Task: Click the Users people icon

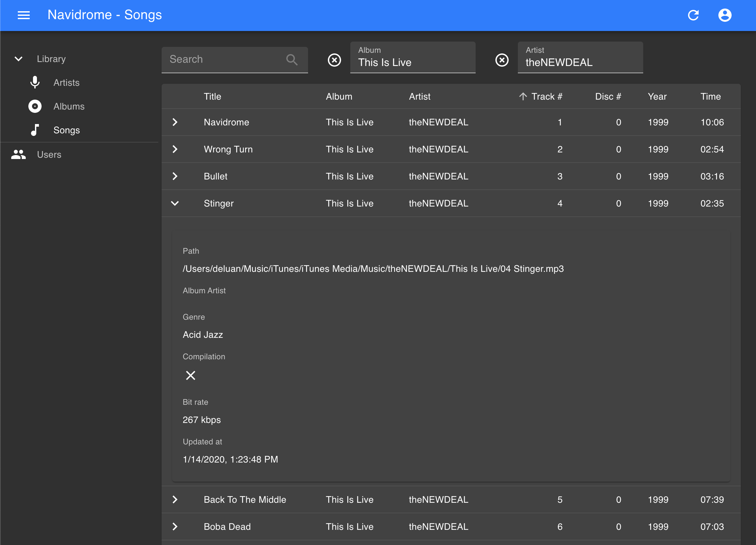Action: tap(18, 154)
